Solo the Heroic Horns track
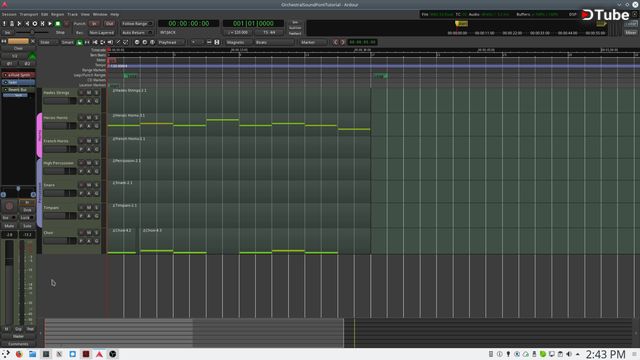This screenshot has width=640, height=360. (x=96, y=118)
